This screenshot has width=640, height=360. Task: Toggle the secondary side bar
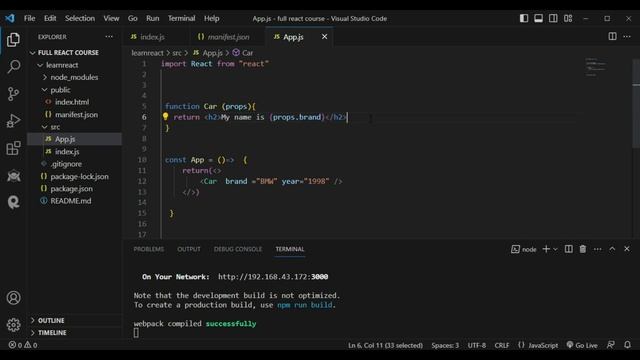click(x=553, y=18)
